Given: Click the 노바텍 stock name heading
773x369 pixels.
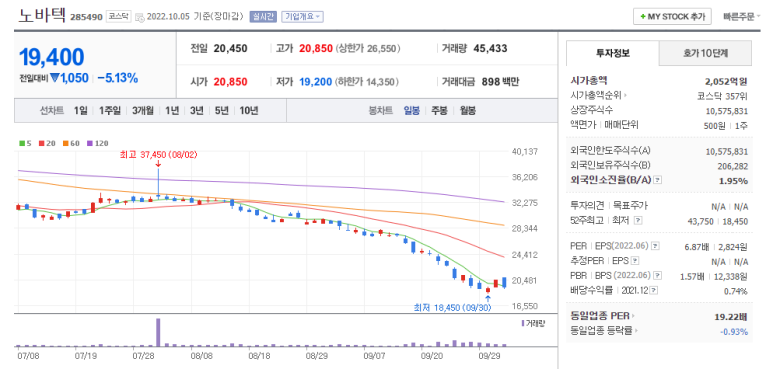Looking at the screenshot, I should coord(42,16).
